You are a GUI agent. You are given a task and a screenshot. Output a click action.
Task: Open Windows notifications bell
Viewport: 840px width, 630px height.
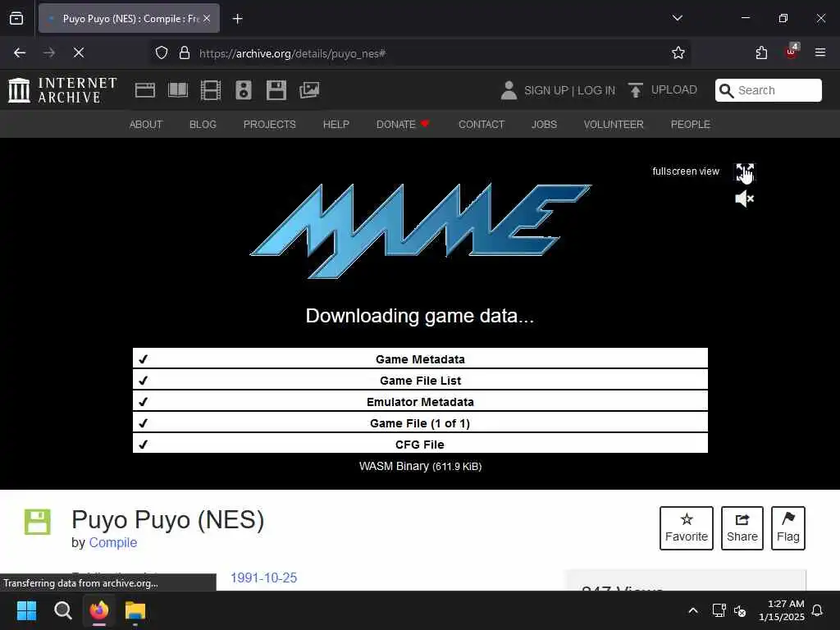coord(818,610)
